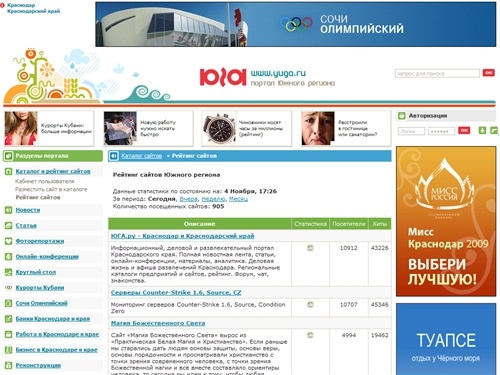
Task: Open Каталог сайтов breadcrumb link
Action: [141, 156]
